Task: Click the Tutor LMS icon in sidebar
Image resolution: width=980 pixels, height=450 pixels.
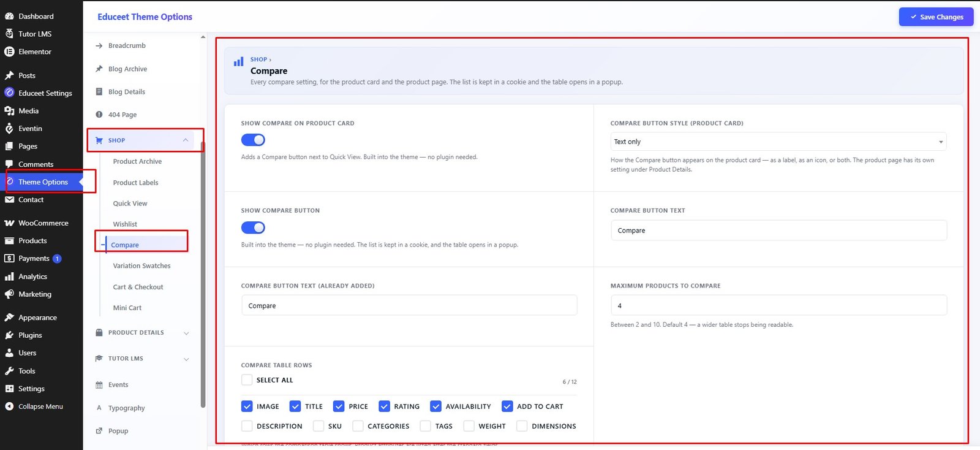Action: 9,34
